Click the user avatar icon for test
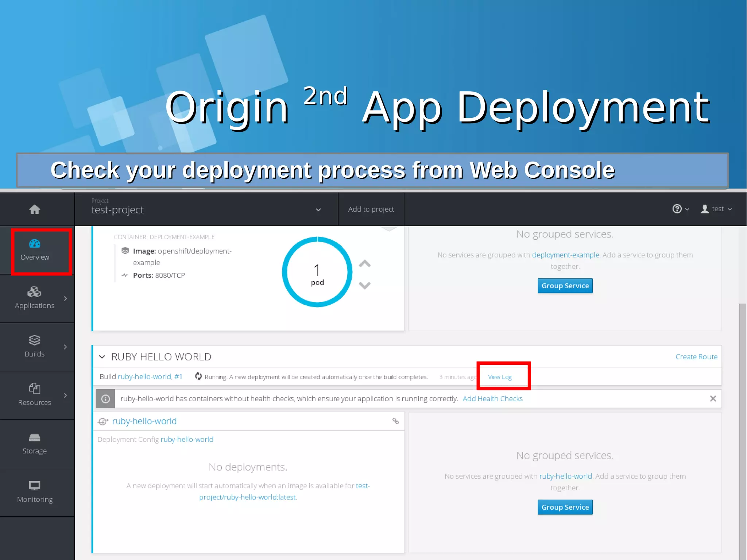Image resolution: width=747 pixels, height=560 pixels. tap(705, 209)
